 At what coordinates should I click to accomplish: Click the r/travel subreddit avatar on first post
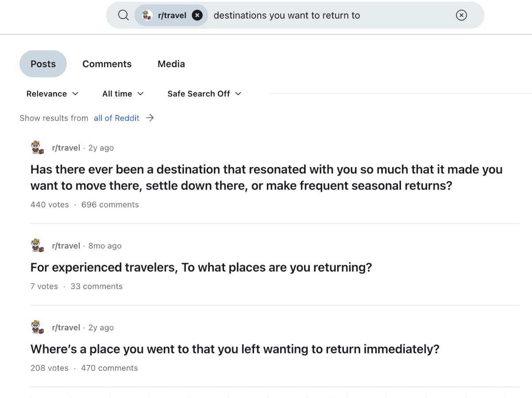click(37, 147)
